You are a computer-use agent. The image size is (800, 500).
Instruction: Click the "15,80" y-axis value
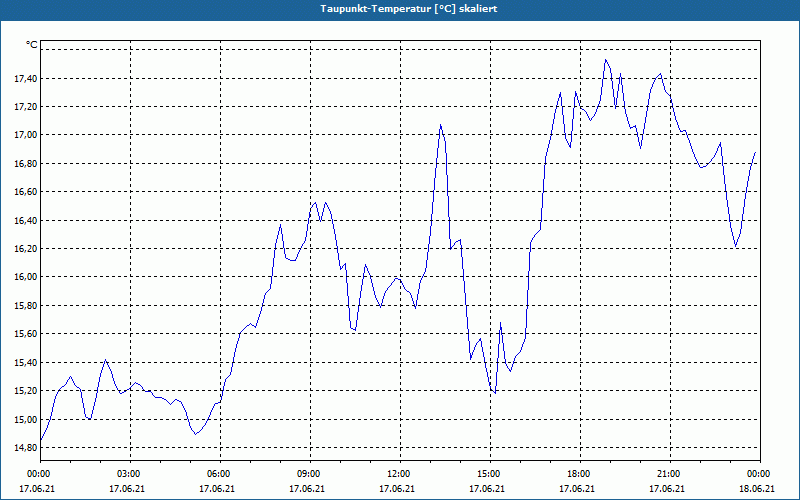(28, 306)
